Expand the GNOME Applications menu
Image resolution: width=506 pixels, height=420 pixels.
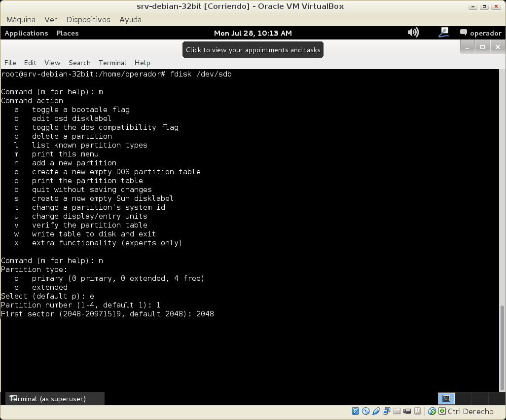26,33
